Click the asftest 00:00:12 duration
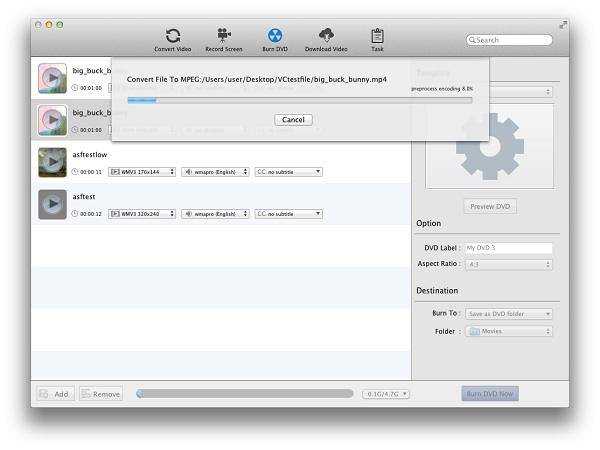The image size is (600, 450). click(91, 214)
